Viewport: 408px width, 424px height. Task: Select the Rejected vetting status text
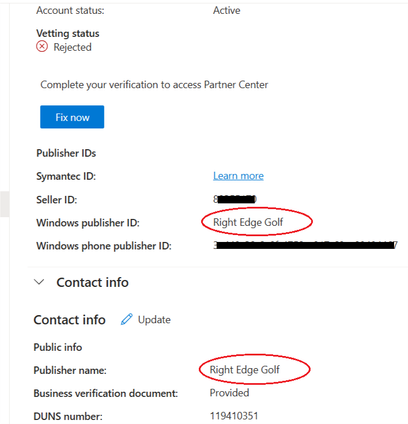click(x=72, y=47)
